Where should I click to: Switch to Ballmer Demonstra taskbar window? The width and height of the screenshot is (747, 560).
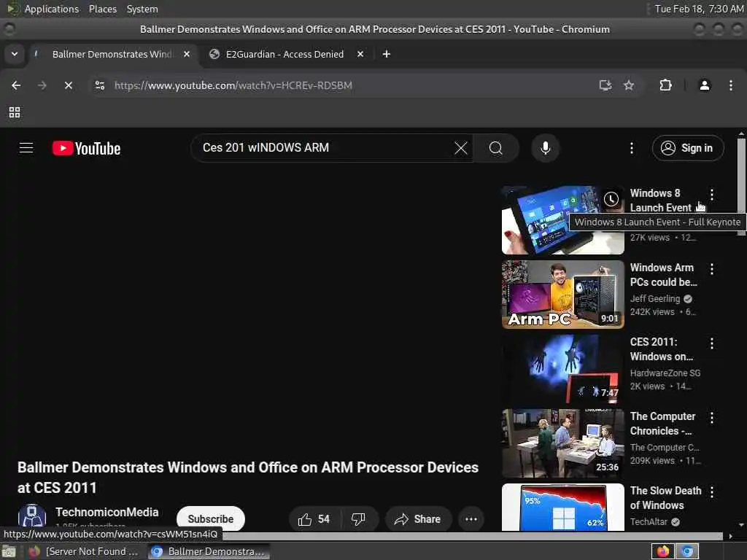pyautogui.click(x=209, y=551)
